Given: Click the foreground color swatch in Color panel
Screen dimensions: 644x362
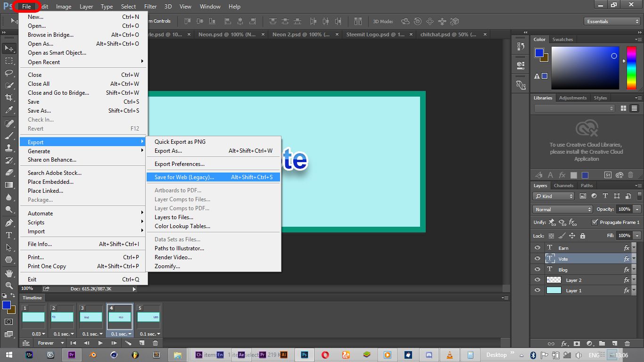Looking at the screenshot, I should tap(539, 53).
